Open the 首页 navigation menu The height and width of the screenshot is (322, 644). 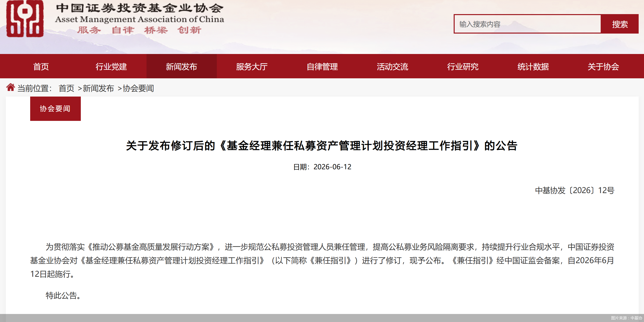41,66
